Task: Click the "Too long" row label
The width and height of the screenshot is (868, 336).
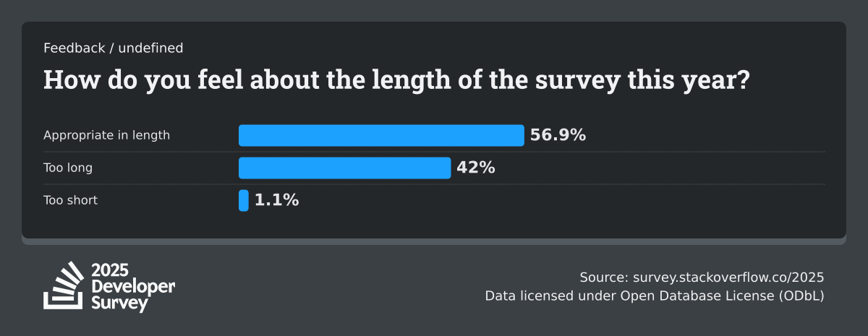Action: click(x=68, y=168)
